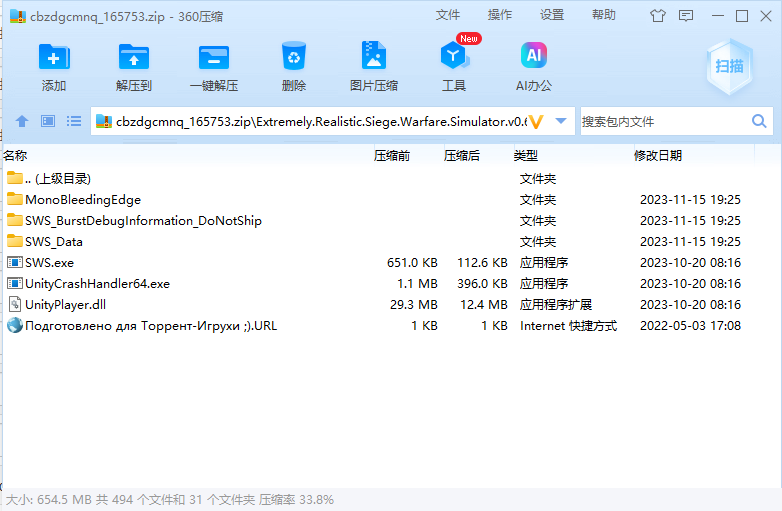Open the 文件 menu
The image size is (782, 511).
pyautogui.click(x=448, y=15)
